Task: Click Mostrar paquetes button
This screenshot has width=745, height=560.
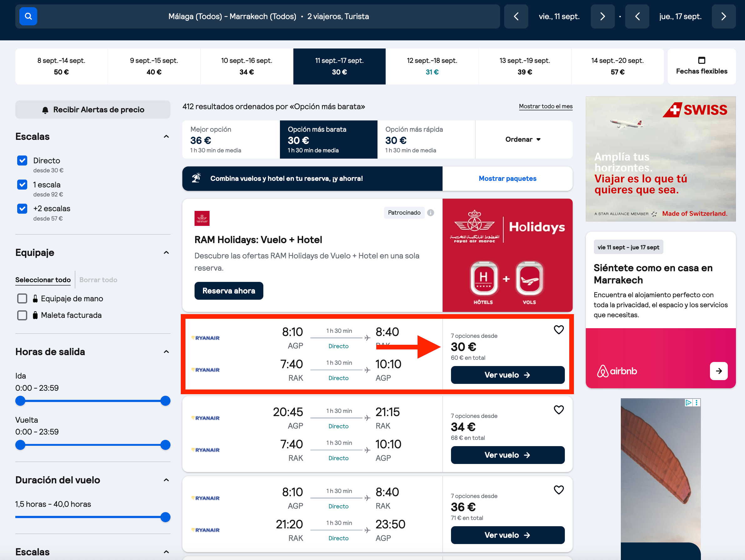Action: point(507,179)
